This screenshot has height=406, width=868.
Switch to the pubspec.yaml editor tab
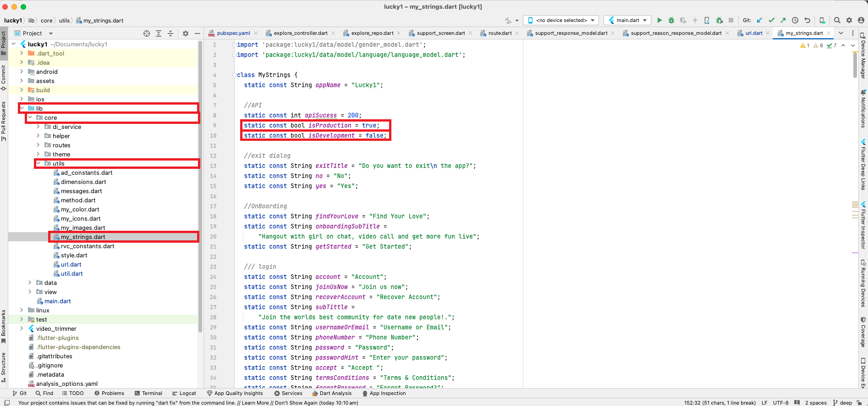pos(233,33)
